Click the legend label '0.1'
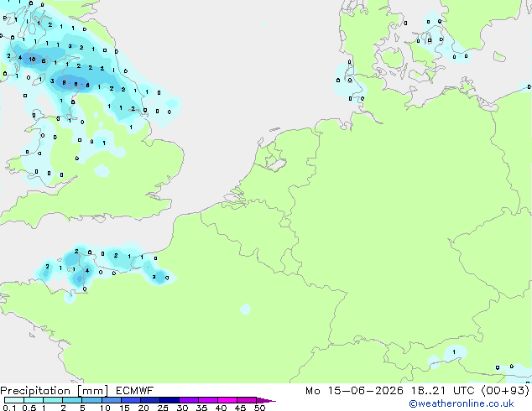Viewport: 532px width, 411px height. click(10, 408)
